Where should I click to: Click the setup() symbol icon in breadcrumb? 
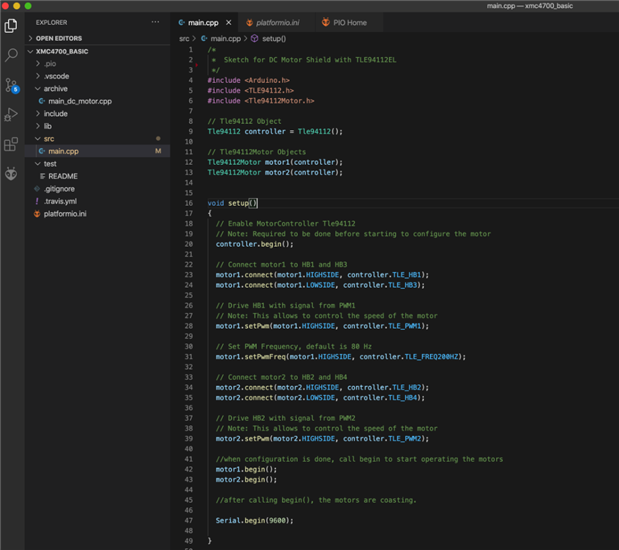[x=255, y=38]
